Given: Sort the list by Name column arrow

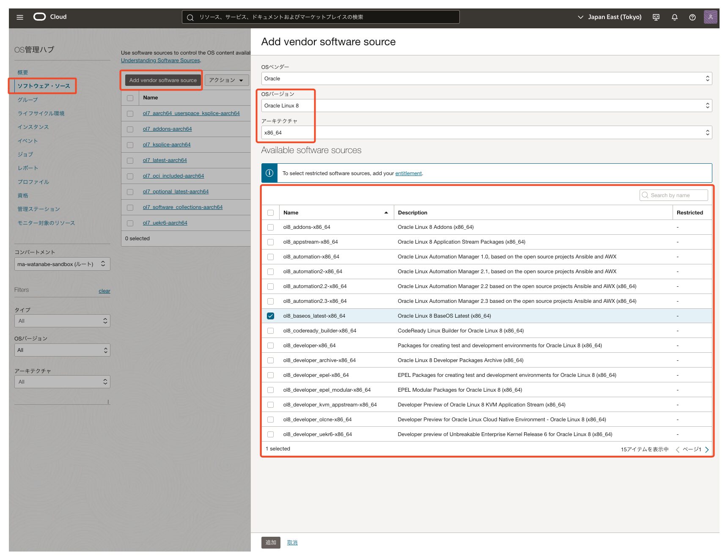Looking at the screenshot, I should pos(386,213).
